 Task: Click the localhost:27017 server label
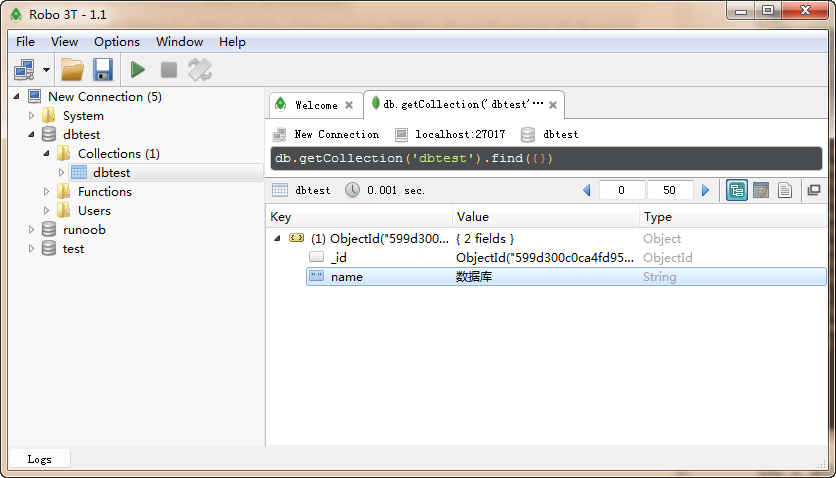coord(460,134)
